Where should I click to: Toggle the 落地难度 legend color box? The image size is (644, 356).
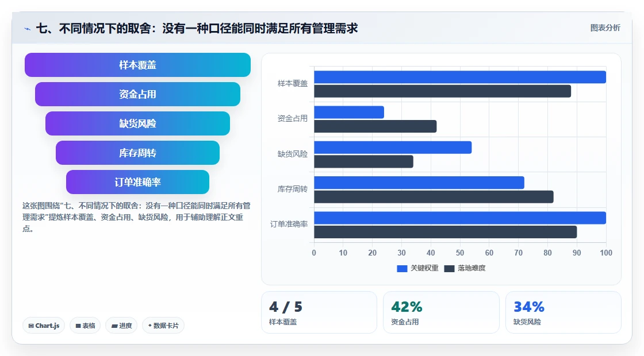click(x=449, y=268)
